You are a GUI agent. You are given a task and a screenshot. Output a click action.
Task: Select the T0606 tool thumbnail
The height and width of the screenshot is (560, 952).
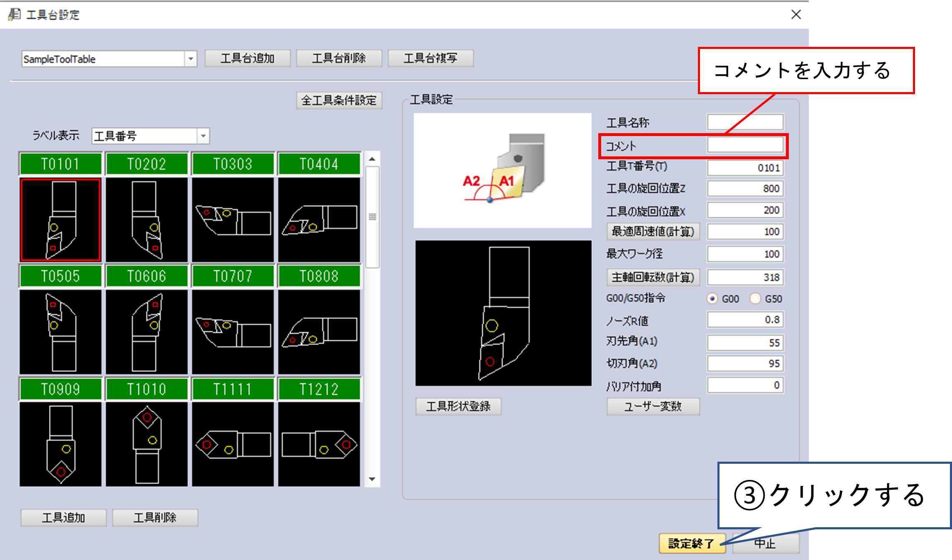pos(147,332)
